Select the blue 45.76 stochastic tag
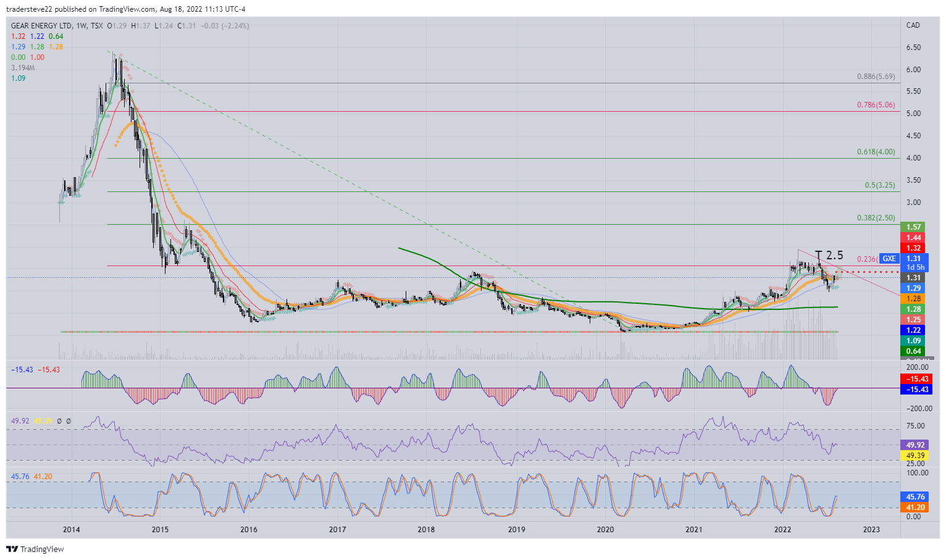Image resolution: width=946 pixels, height=560 pixels. pyautogui.click(x=915, y=497)
